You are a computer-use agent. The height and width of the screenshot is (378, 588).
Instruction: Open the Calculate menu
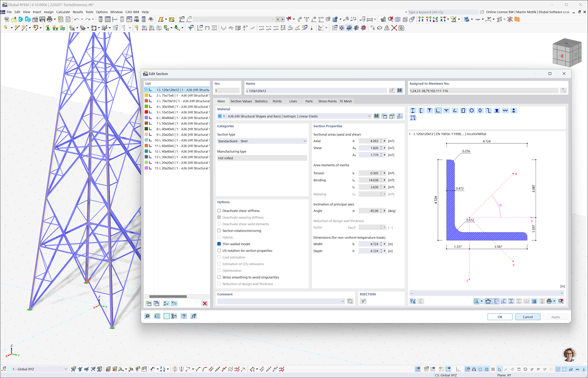click(63, 12)
